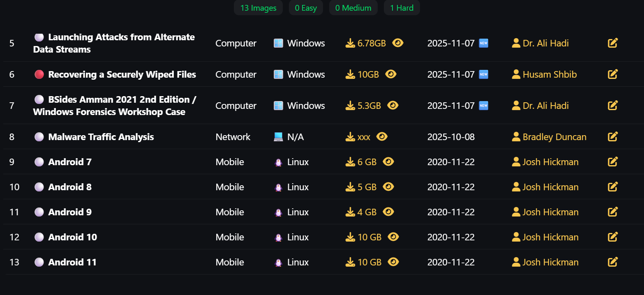
Task: Click the NEW badge on the BSides Amman row
Action: coord(483,105)
